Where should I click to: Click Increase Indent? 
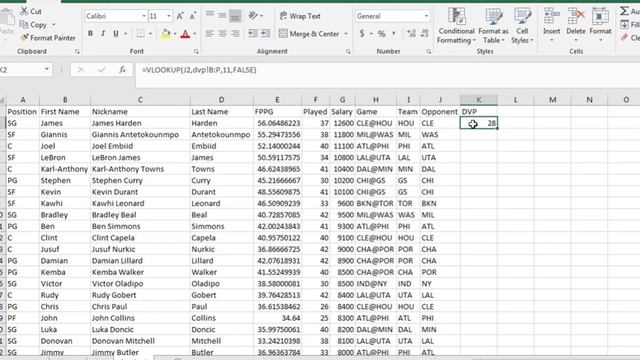pyautogui.click(x=265, y=33)
